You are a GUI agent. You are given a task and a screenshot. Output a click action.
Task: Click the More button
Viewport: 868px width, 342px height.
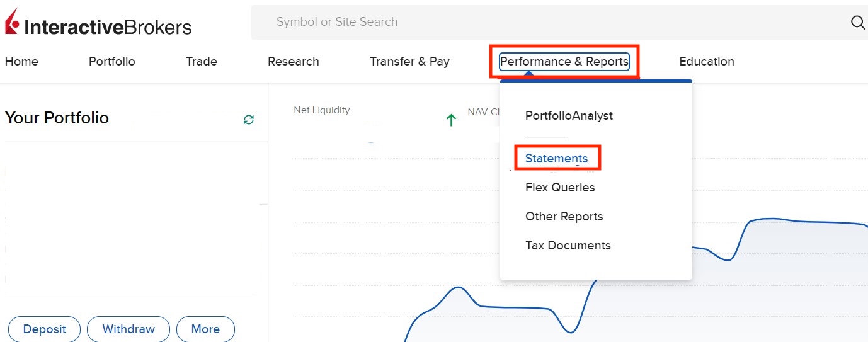click(x=205, y=329)
